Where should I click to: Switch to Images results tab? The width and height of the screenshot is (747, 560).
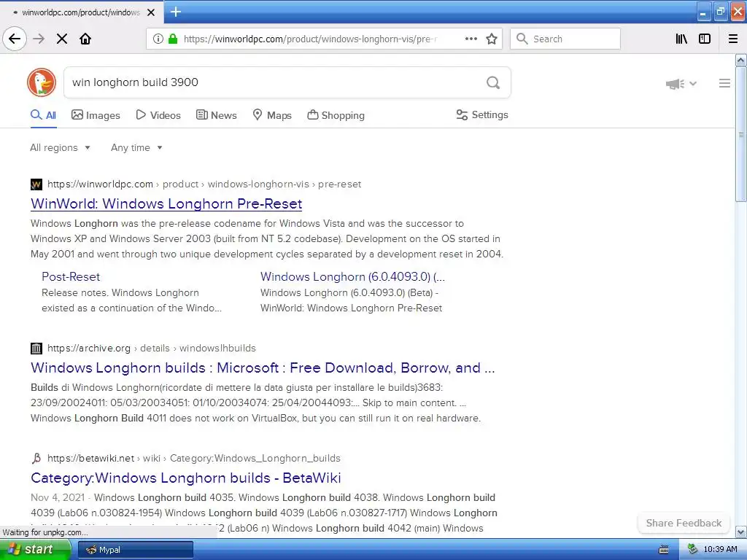(x=96, y=115)
